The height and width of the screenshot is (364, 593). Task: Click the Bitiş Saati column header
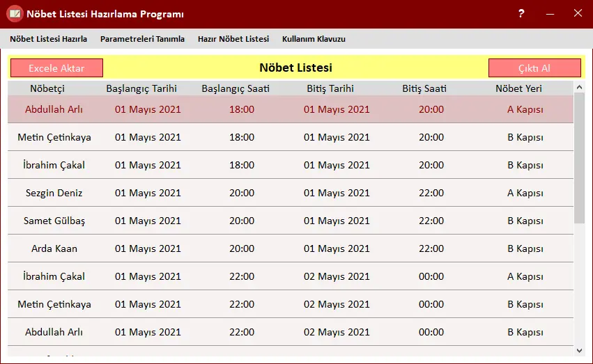424,88
